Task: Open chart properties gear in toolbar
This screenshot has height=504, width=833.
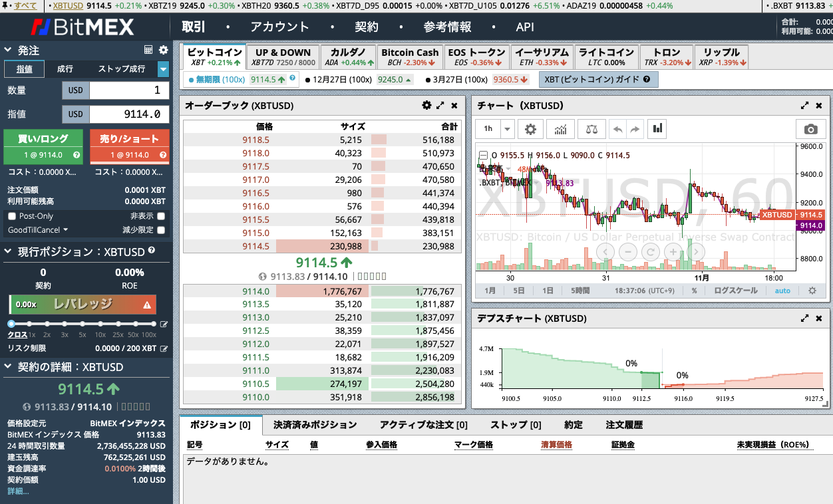Action: [530, 129]
